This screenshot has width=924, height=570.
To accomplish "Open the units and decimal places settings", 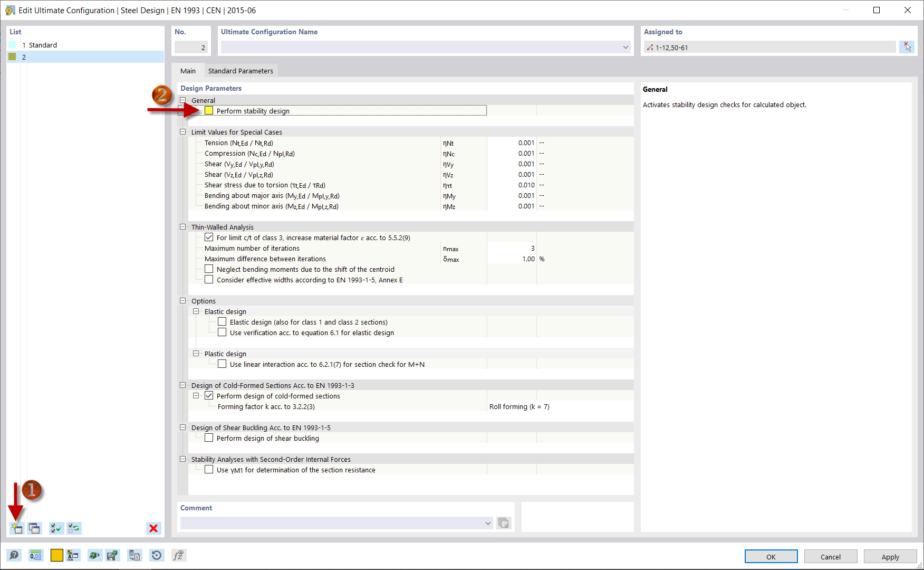I will pos(35,555).
